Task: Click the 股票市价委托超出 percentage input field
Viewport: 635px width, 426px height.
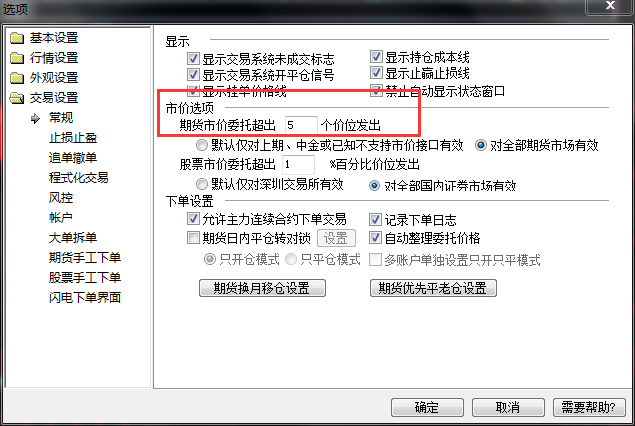Action: [x=298, y=164]
